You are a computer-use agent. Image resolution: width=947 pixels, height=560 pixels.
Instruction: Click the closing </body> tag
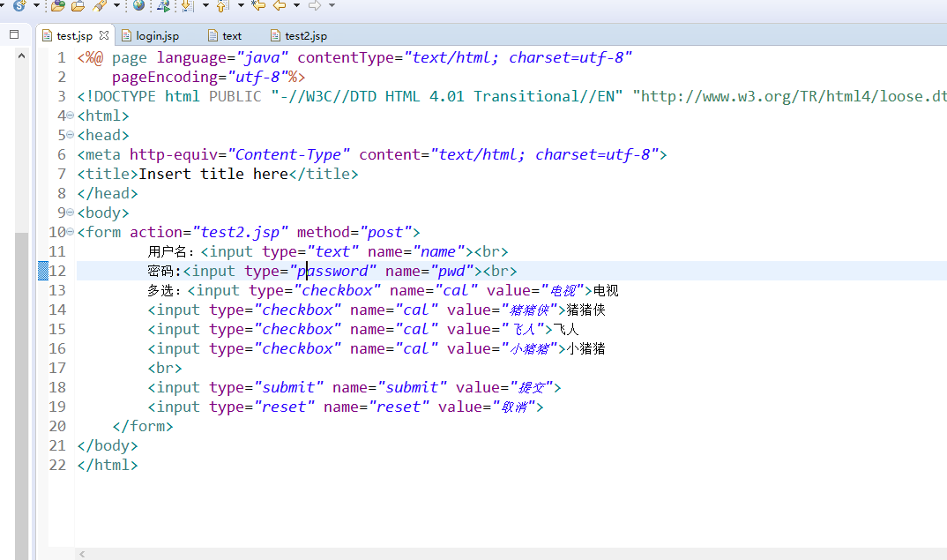click(108, 445)
